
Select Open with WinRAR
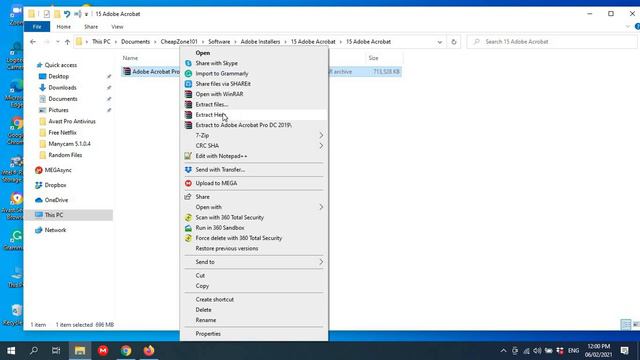tap(254, 94)
